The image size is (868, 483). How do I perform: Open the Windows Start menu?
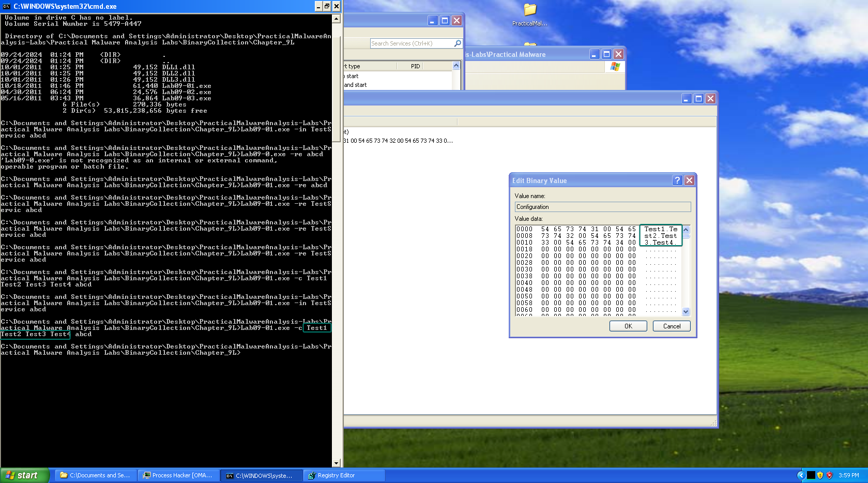24,475
